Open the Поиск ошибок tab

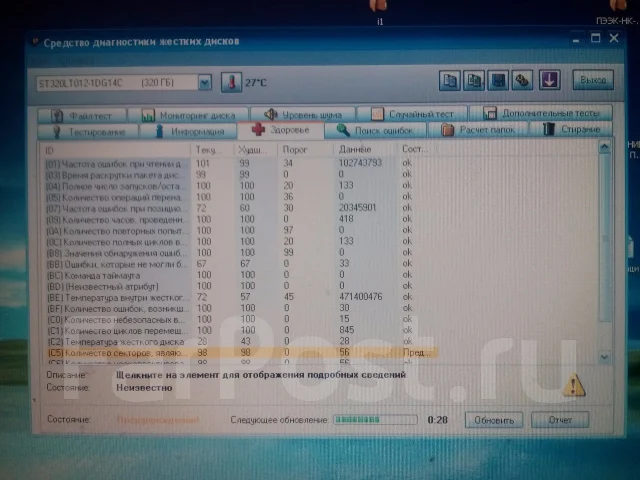tap(376, 130)
